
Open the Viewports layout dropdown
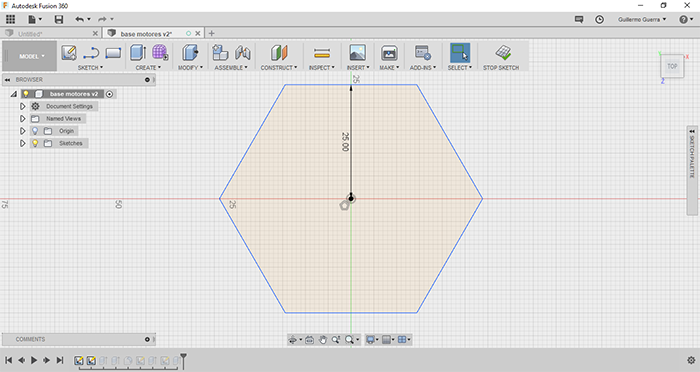(x=404, y=340)
